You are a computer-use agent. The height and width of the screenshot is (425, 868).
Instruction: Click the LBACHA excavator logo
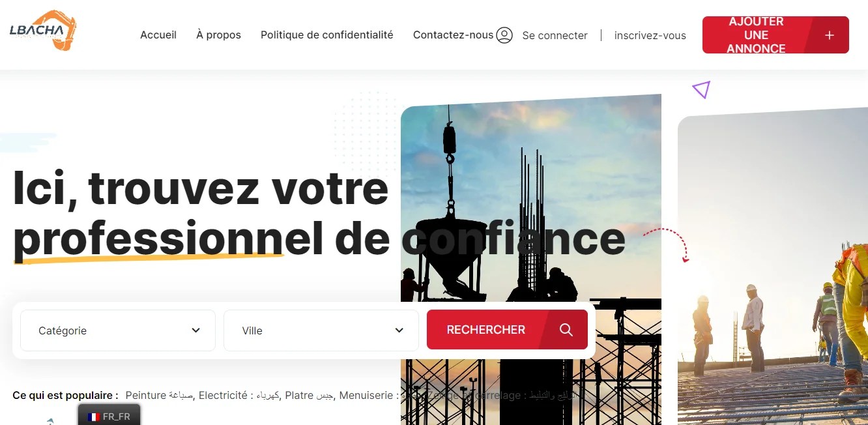tap(43, 30)
